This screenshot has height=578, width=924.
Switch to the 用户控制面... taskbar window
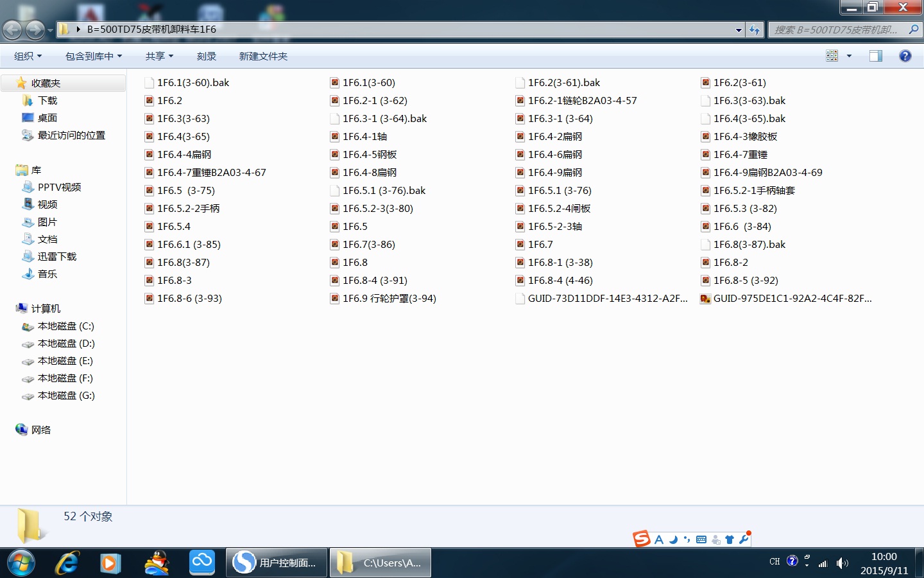click(277, 563)
